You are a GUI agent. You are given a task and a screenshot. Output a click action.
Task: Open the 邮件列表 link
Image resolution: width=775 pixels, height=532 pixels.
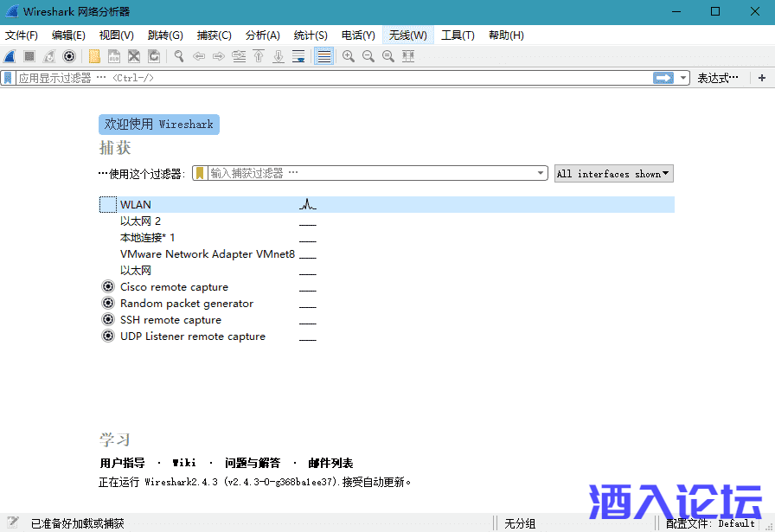pos(330,464)
